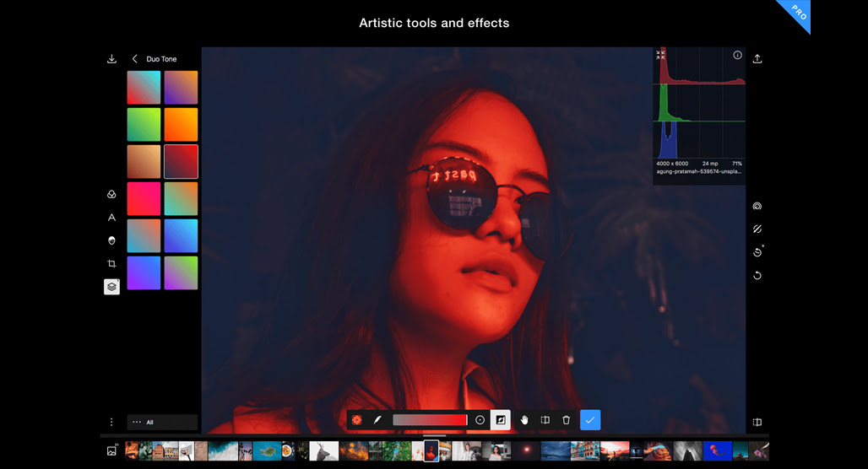Open the selected red portrait thumbnail
868x469 pixels.
(x=431, y=451)
